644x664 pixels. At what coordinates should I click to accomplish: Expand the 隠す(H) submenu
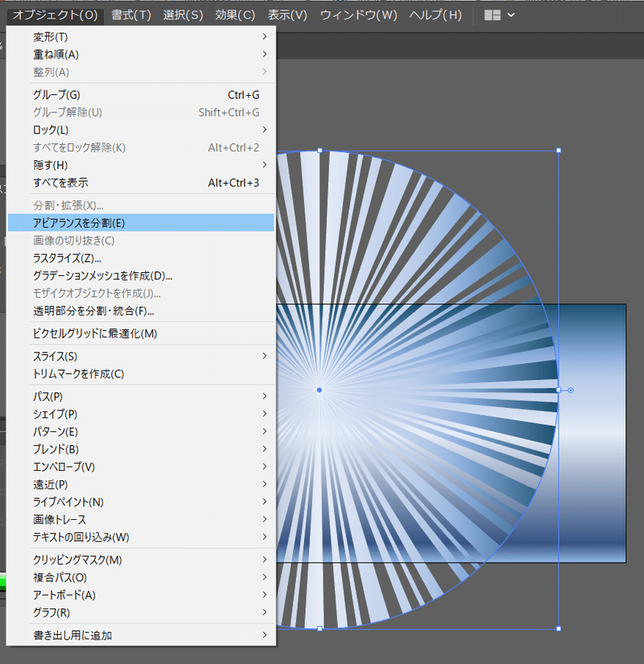[x=141, y=165]
